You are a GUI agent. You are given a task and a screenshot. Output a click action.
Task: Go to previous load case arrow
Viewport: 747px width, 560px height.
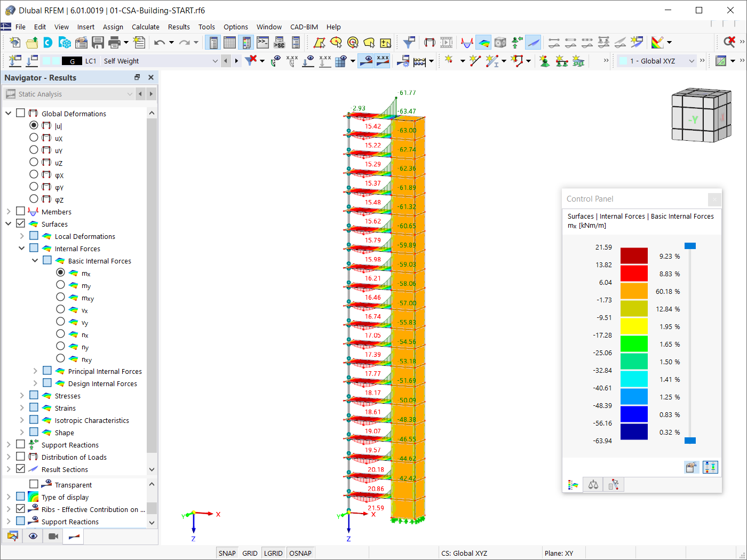pos(226,61)
